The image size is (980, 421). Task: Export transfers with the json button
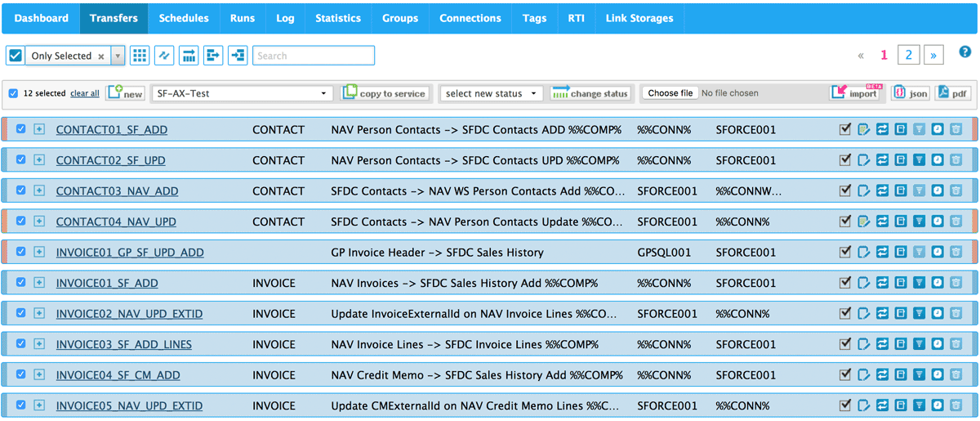click(910, 92)
